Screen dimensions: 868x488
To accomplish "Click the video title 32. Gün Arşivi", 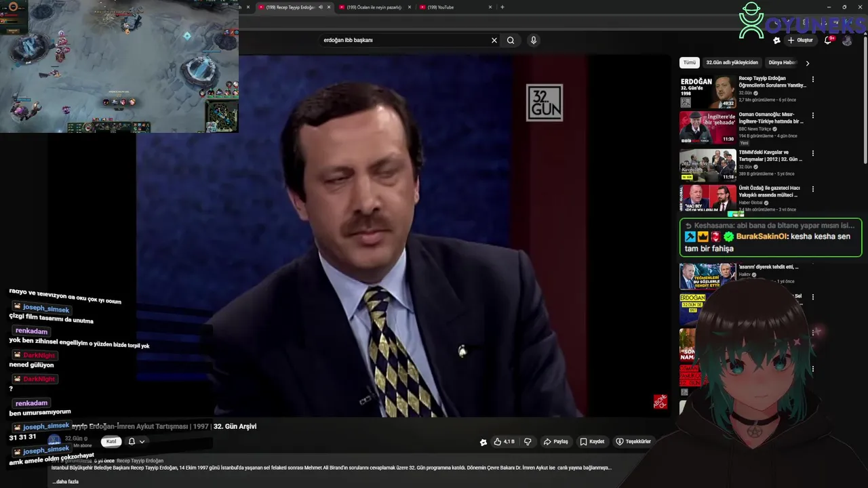I will (235, 426).
